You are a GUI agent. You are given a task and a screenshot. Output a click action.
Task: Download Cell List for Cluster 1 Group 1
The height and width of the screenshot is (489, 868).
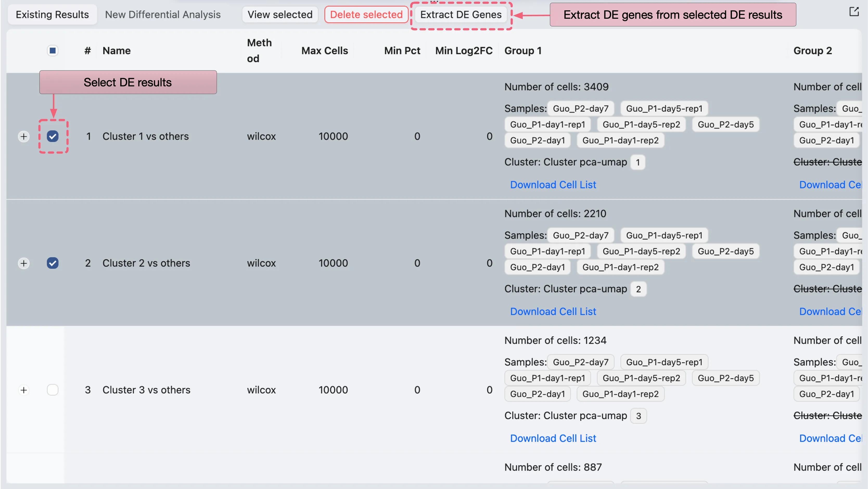point(553,185)
